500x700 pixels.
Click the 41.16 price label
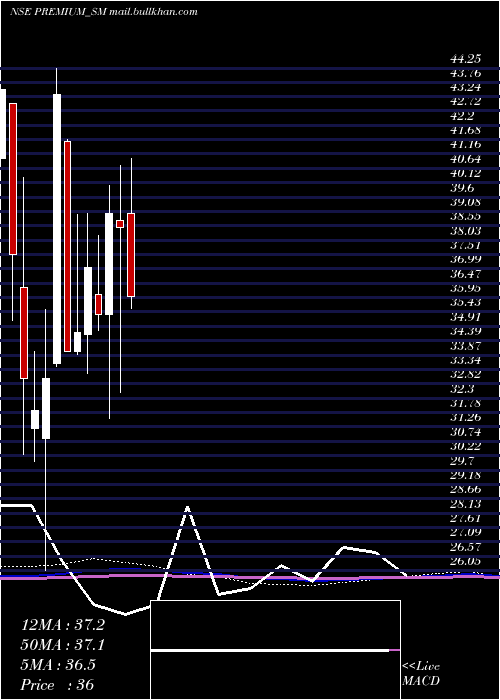click(465, 144)
